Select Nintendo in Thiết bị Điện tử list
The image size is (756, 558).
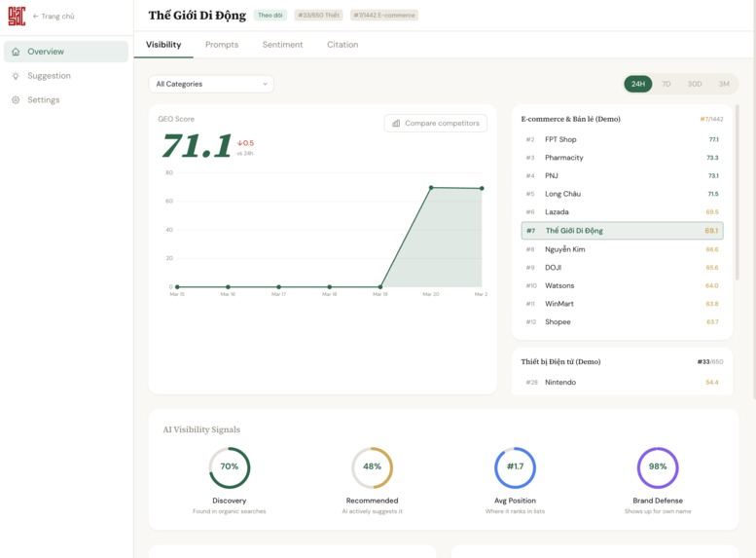[x=622, y=383]
